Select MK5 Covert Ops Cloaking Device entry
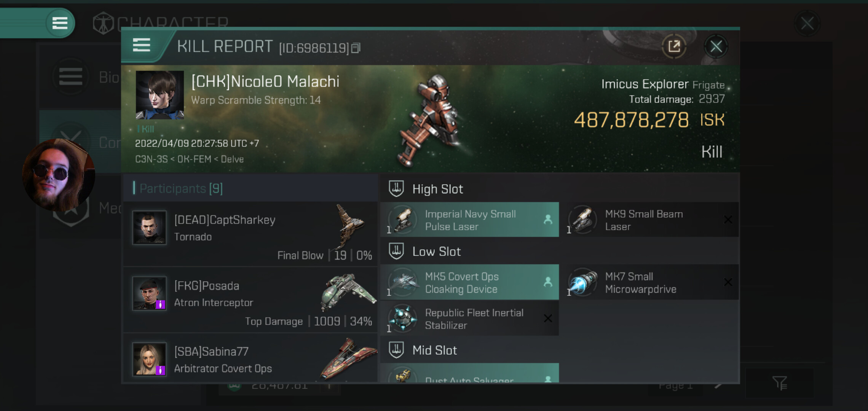The image size is (868, 411). [469, 282]
